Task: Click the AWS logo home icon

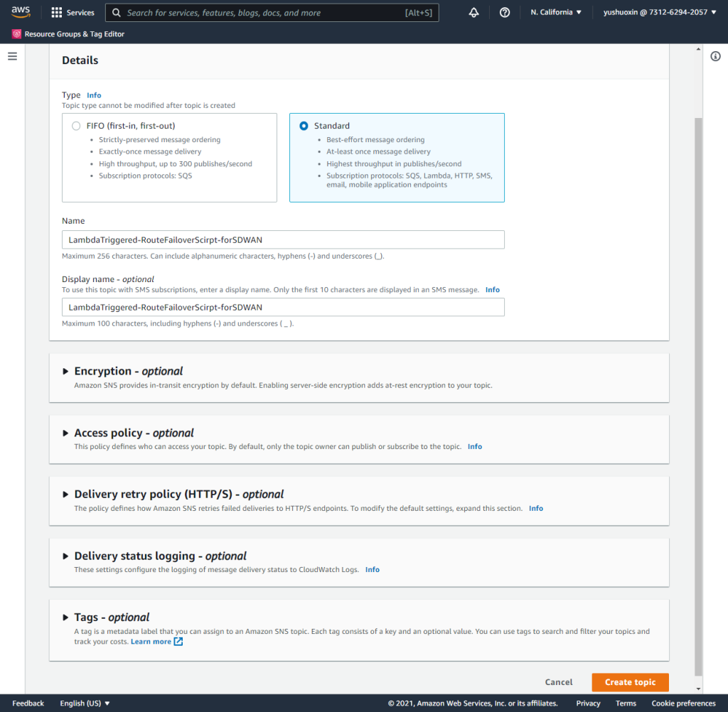Action: click(21, 12)
